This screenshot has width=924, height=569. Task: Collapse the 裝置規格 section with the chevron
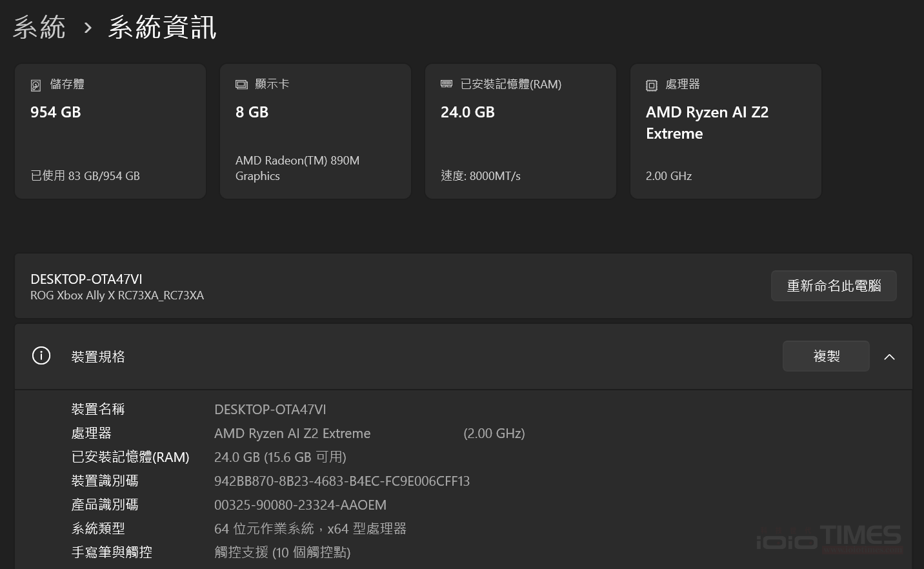(x=889, y=357)
